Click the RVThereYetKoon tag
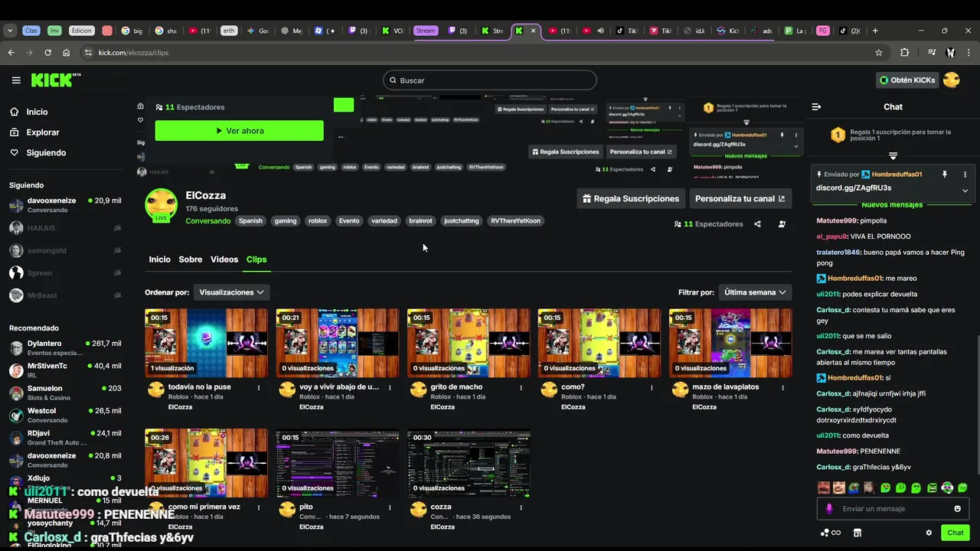The width and height of the screenshot is (980, 551). click(515, 221)
